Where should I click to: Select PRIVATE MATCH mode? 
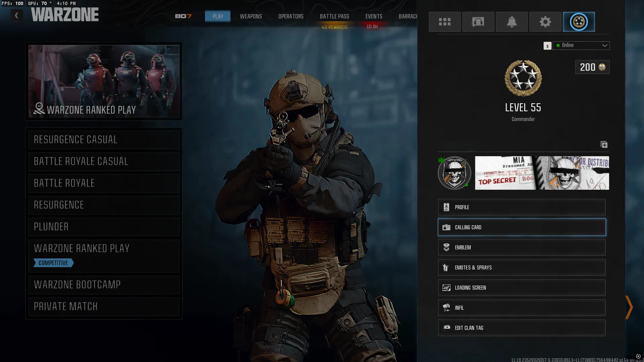coord(104,307)
